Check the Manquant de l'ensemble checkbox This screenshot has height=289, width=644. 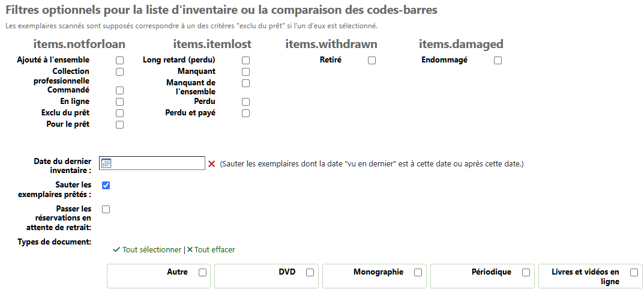(x=245, y=83)
